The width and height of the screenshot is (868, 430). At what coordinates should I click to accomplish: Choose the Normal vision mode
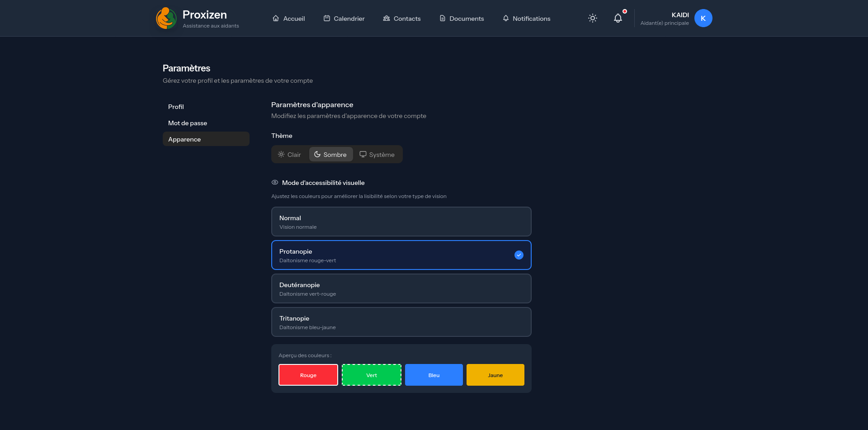coord(401,222)
